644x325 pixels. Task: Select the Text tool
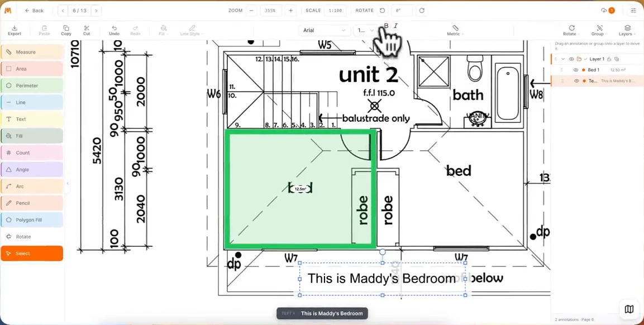coord(32,119)
